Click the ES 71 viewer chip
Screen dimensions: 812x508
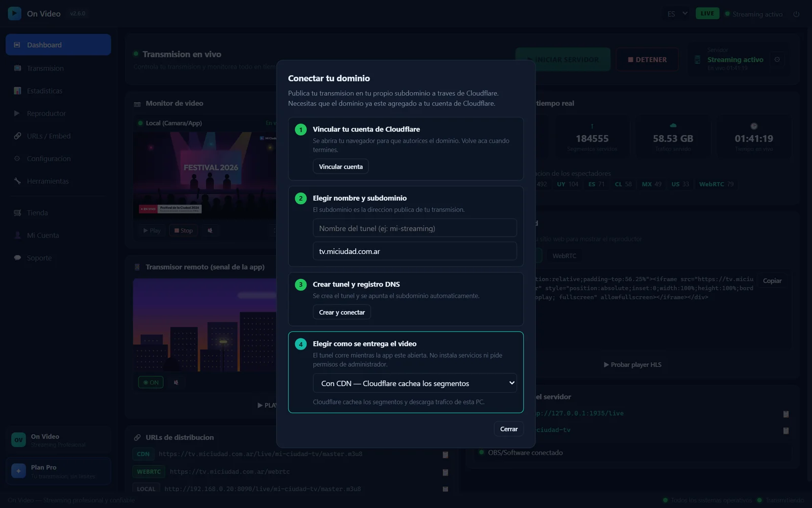[596, 184]
